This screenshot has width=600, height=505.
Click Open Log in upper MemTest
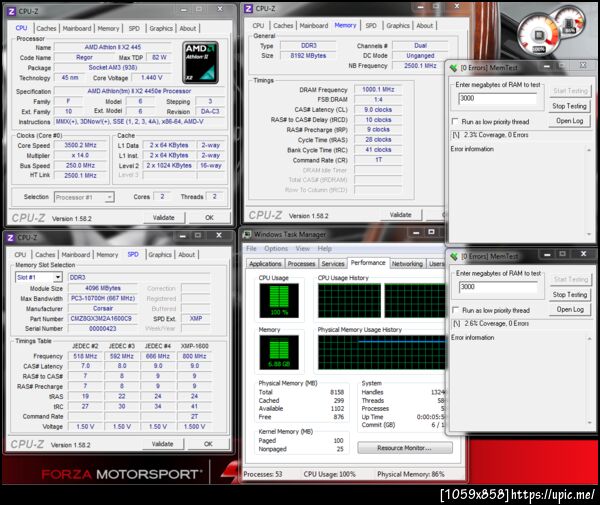569,121
